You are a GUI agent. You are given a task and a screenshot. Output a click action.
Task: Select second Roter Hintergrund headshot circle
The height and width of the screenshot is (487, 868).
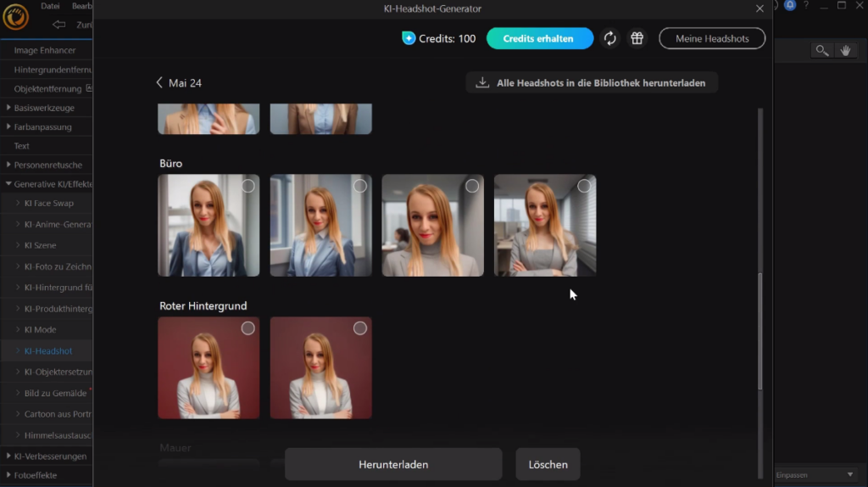360,328
